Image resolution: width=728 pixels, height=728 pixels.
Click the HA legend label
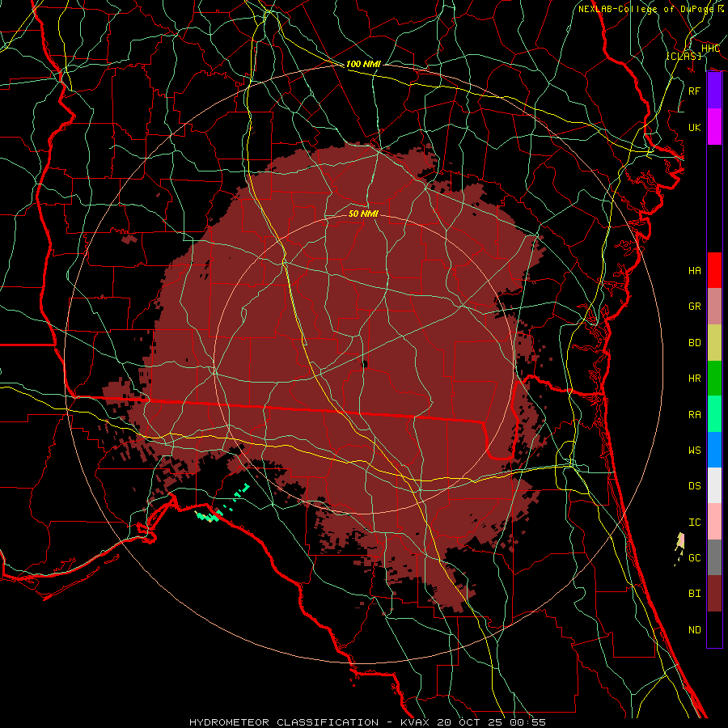pyautogui.click(x=694, y=271)
